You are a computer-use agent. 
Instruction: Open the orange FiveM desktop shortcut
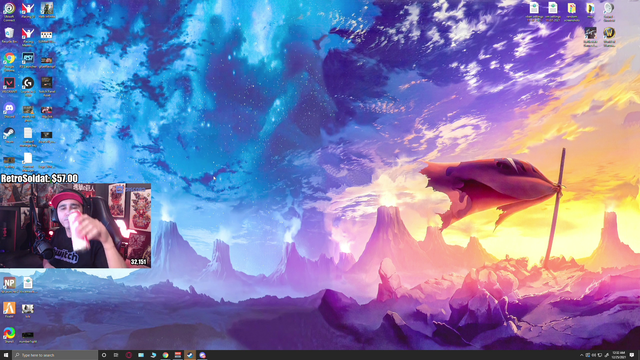(9, 308)
